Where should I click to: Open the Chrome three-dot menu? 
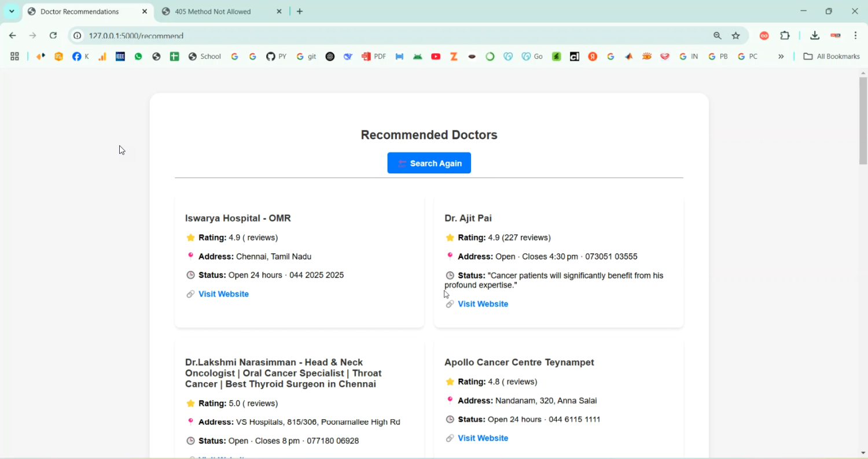pos(856,35)
